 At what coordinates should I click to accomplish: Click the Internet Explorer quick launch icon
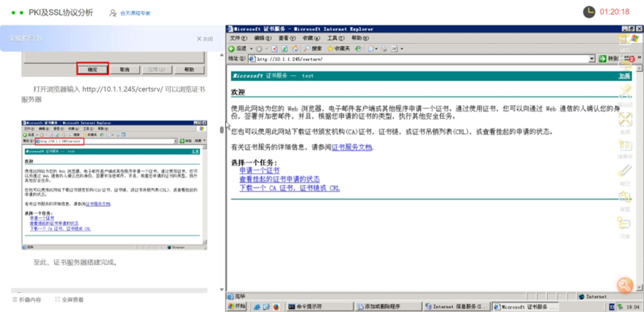pyautogui.click(x=257, y=306)
